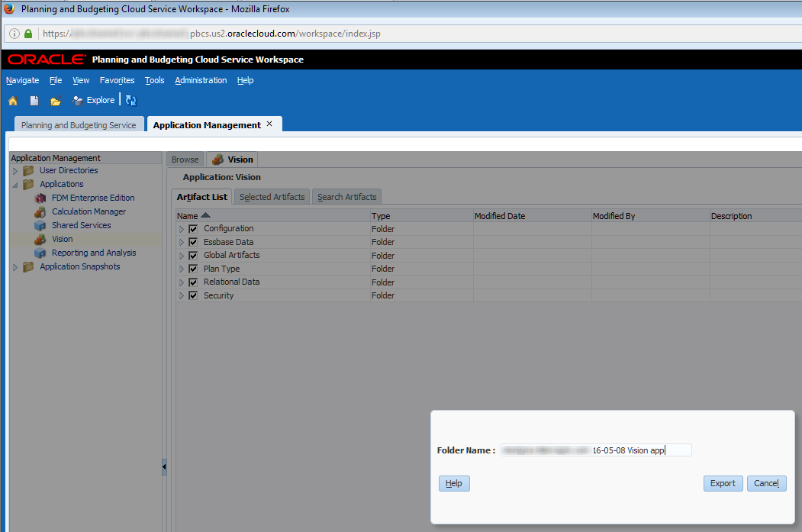The width and height of the screenshot is (802, 532).
Task: Select Shared Services in the tree
Action: click(81, 226)
